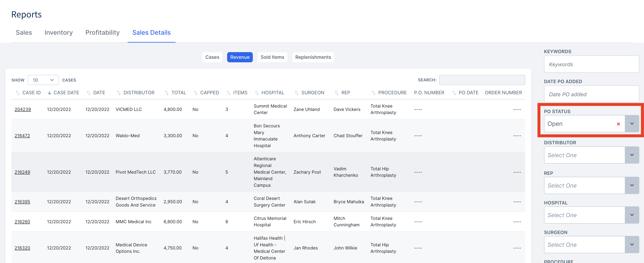Click surgeon Zane Uhland cell

click(x=307, y=109)
